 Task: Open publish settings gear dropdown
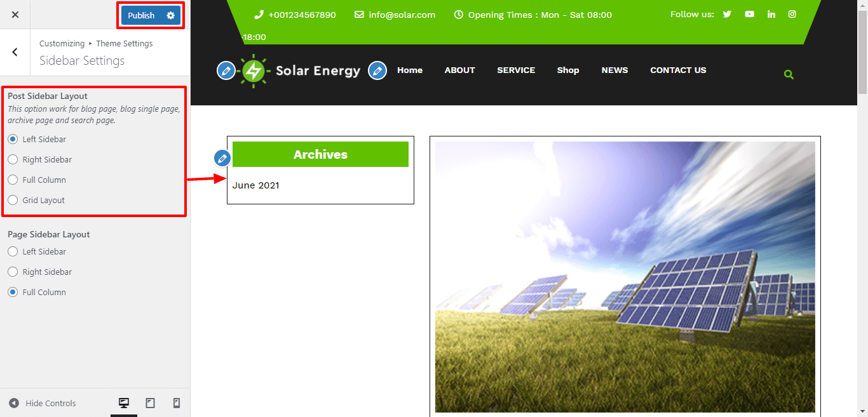click(170, 15)
